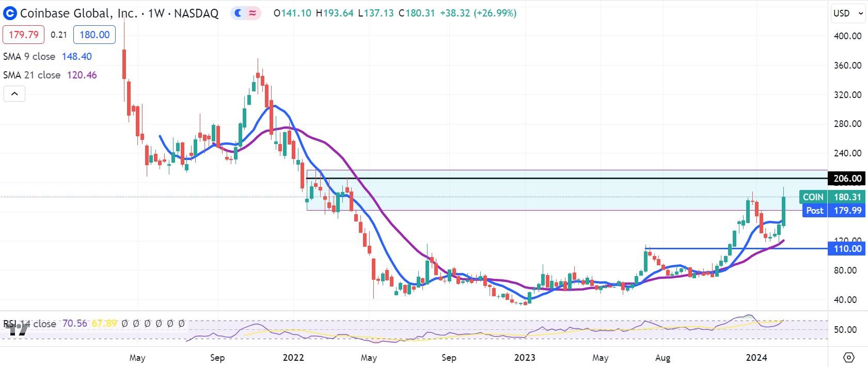The height and width of the screenshot is (367, 868).
Task: Select the RSI 14 close indicator legend
Action: [30, 324]
